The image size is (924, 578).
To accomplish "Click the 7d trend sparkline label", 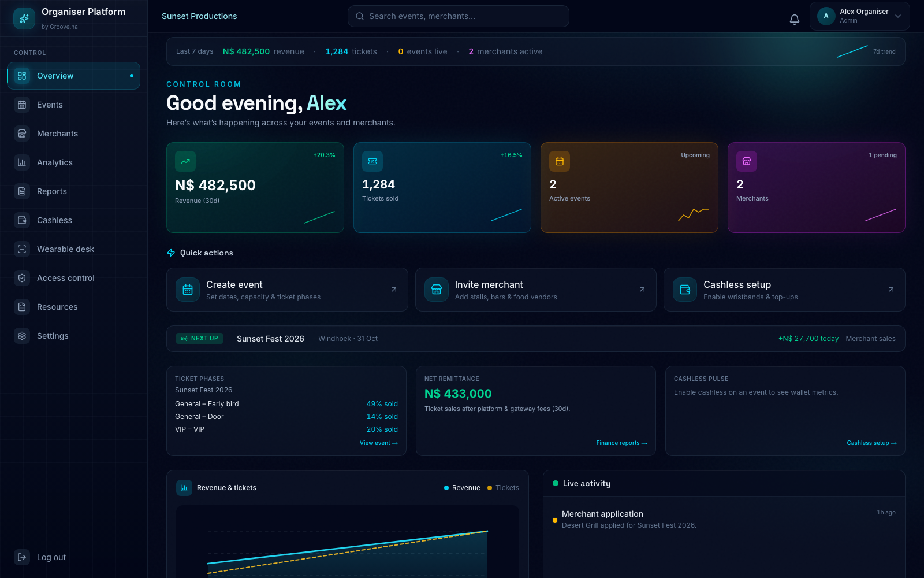I will pyautogui.click(x=884, y=51).
